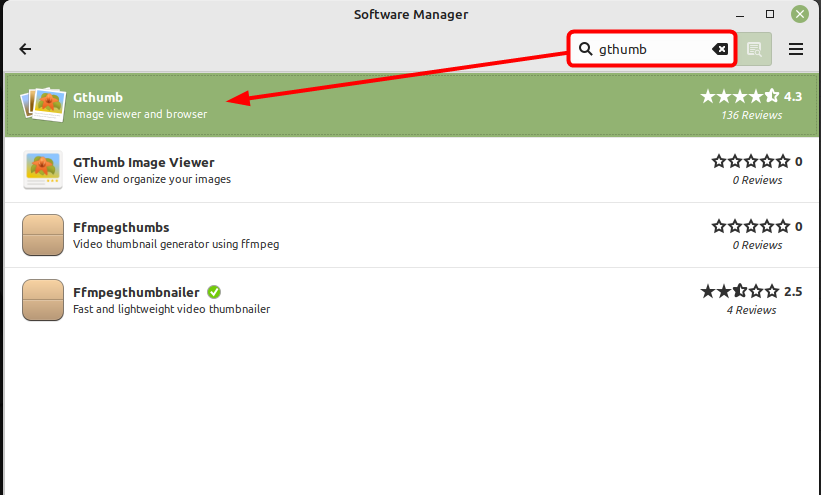Click the magnifier icon in search box

[x=585, y=49]
